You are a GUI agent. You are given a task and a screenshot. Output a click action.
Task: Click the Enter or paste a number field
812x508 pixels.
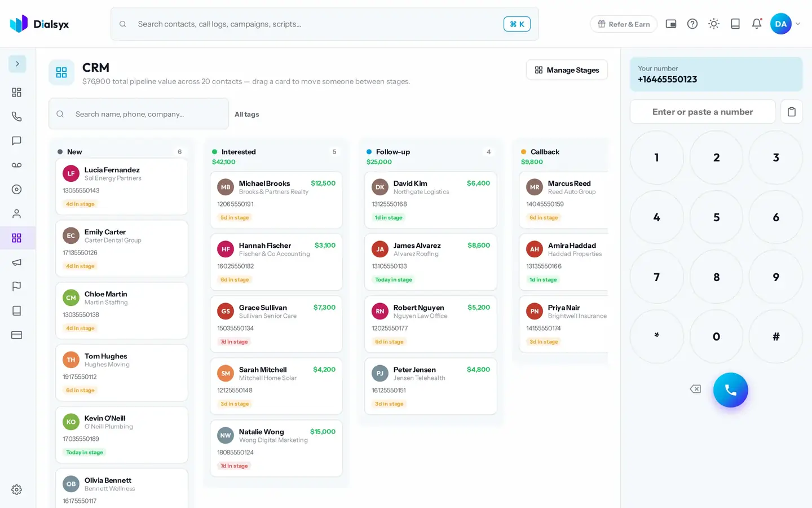tap(703, 112)
